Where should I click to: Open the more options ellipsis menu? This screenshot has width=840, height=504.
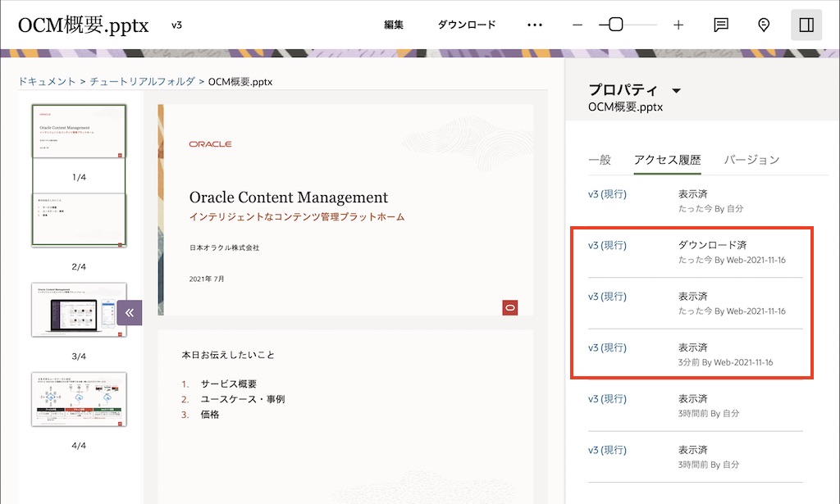click(535, 25)
